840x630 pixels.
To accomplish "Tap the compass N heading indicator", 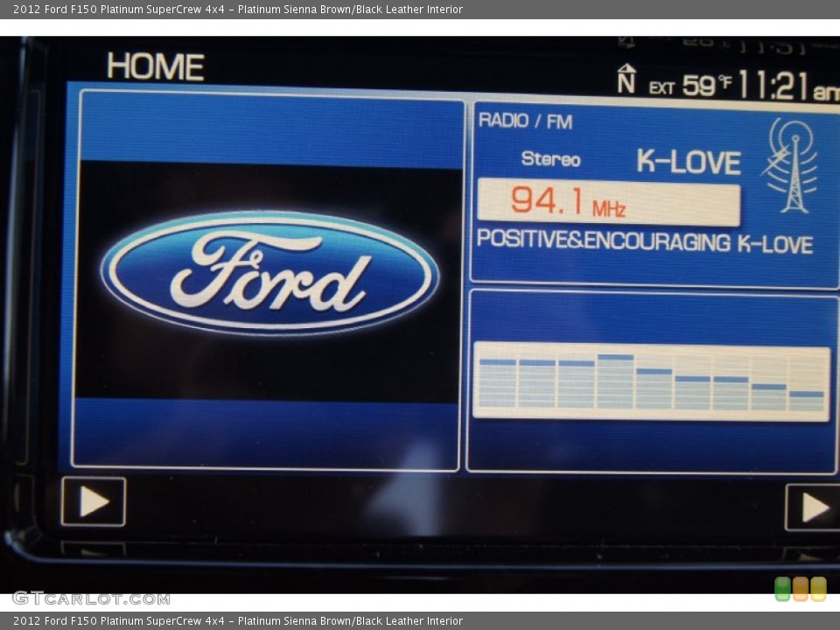I will 626,79.
